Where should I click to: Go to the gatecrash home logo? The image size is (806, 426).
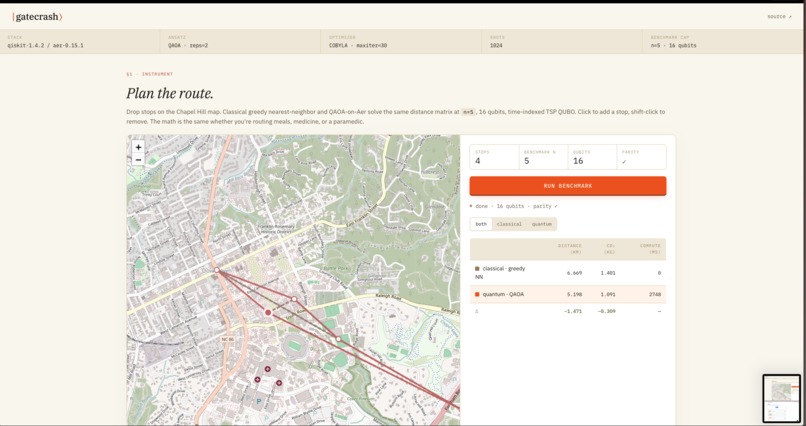37,17
